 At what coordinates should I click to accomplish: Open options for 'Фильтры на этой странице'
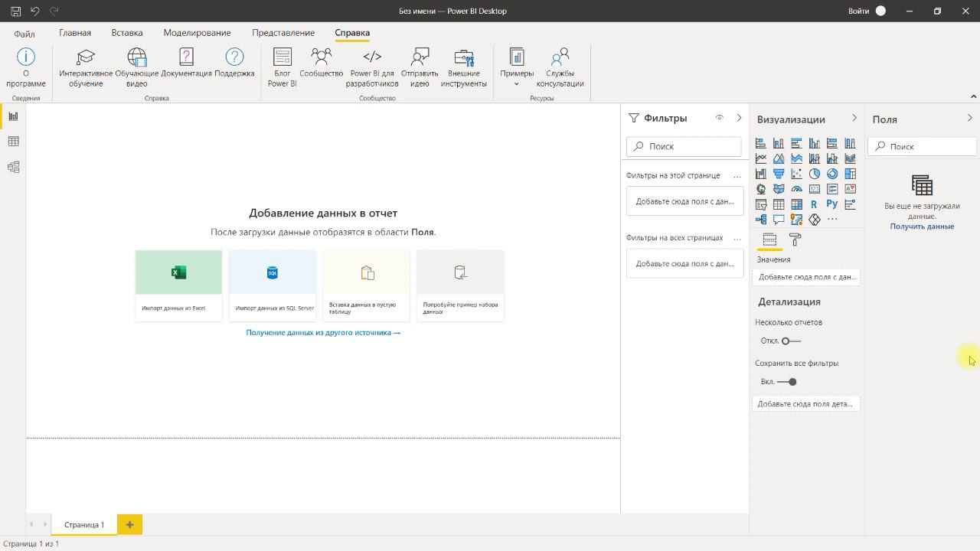point(737,176)
